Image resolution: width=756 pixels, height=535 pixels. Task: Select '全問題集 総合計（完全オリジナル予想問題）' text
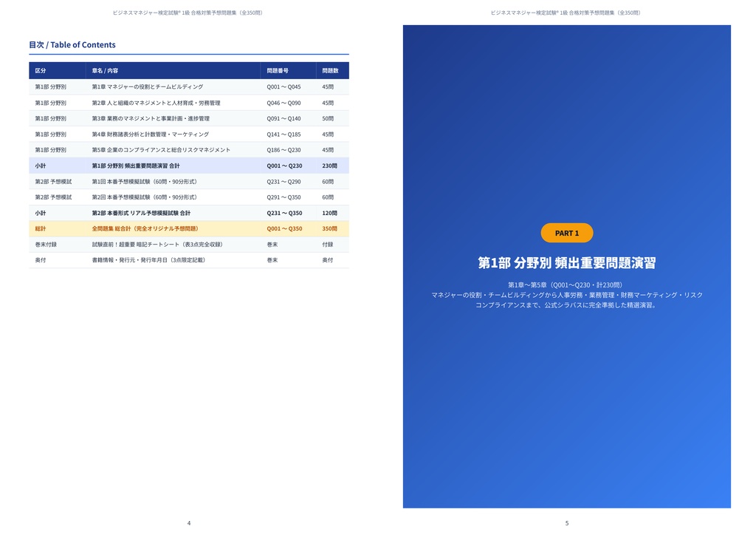pos(145,228)
